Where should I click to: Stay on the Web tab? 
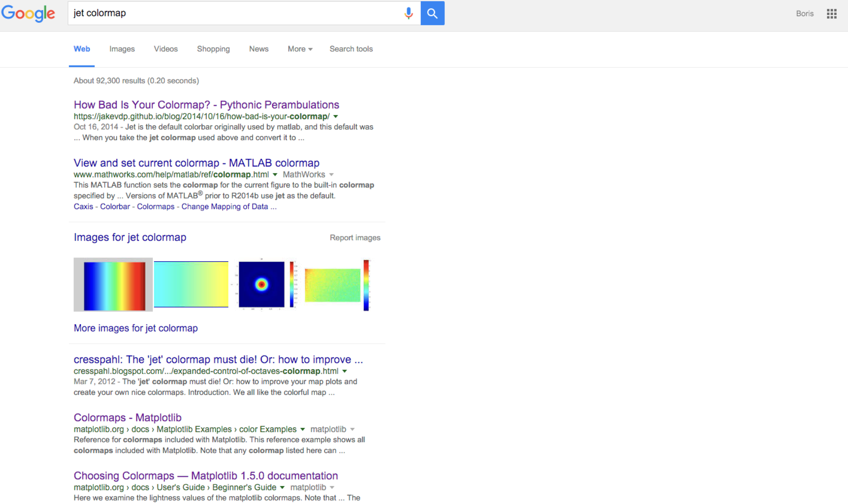click(82, 49)
